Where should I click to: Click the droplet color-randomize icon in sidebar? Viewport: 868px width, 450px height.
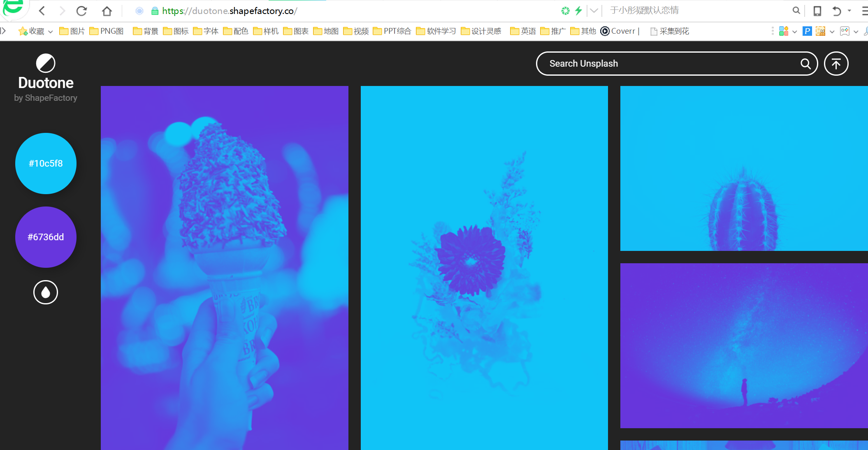(x=45, y=292)
